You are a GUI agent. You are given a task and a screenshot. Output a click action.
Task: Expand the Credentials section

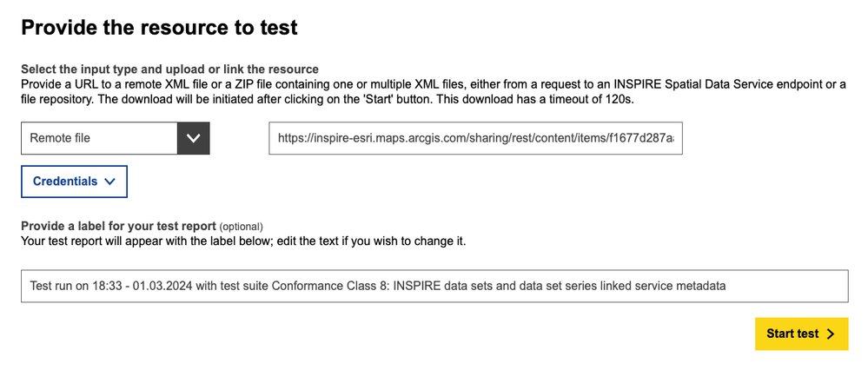click(75, 182)
